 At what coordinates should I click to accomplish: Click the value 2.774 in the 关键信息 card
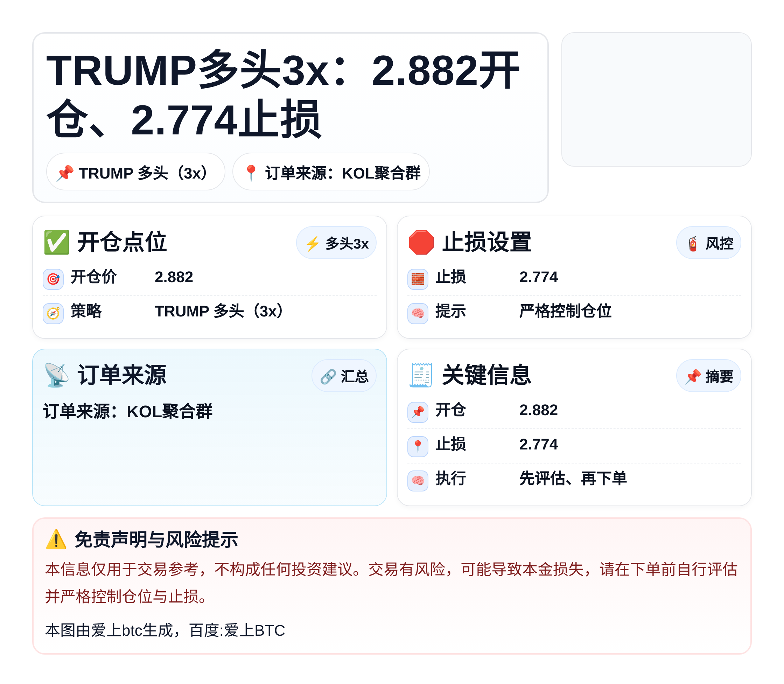coord(539,445)
